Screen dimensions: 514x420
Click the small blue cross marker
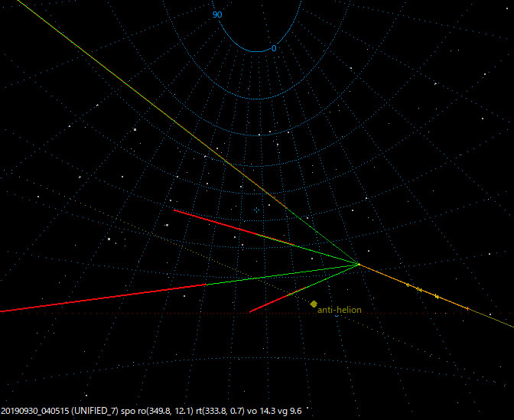tap(257, 210)
